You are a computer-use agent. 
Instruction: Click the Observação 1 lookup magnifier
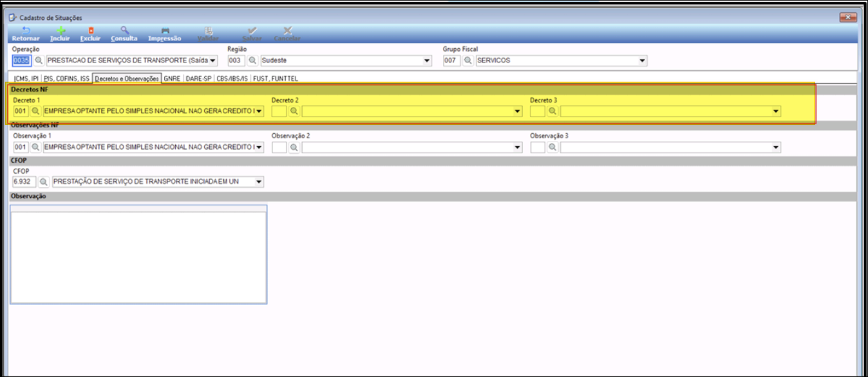(36, 147)
